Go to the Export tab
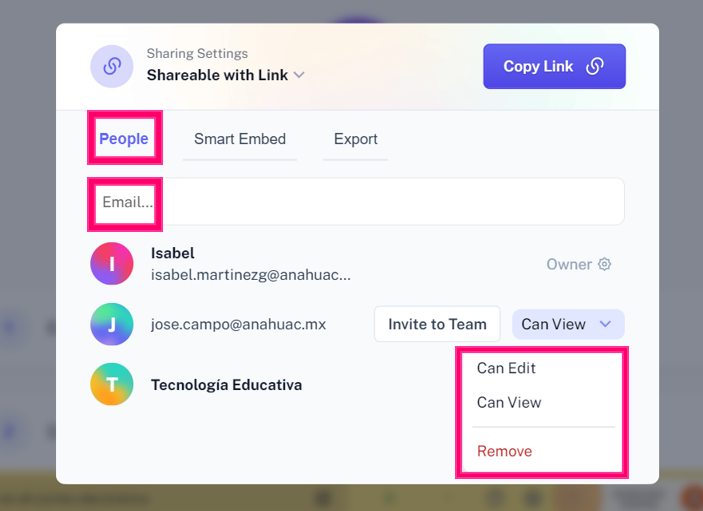This screenshot has height=511, width=703. (355, 139)
